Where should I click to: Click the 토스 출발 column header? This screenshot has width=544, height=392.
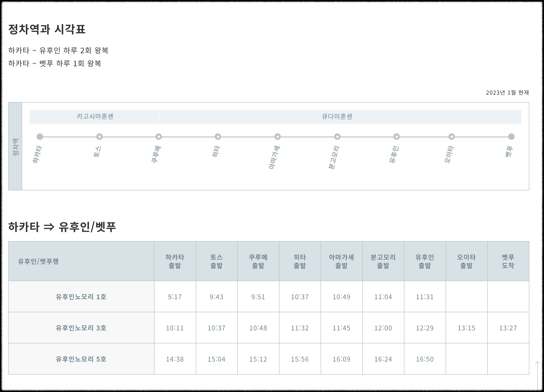(x=217, y=261)
